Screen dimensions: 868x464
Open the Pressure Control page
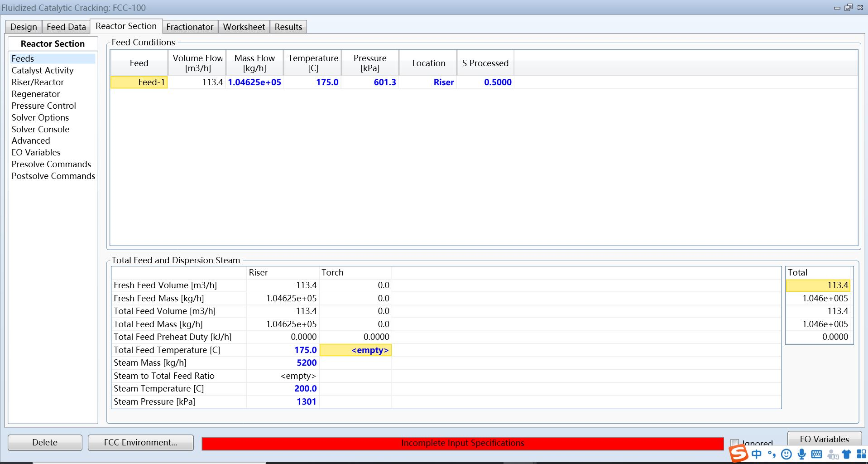pyautogui.click(x=44, y=106)
